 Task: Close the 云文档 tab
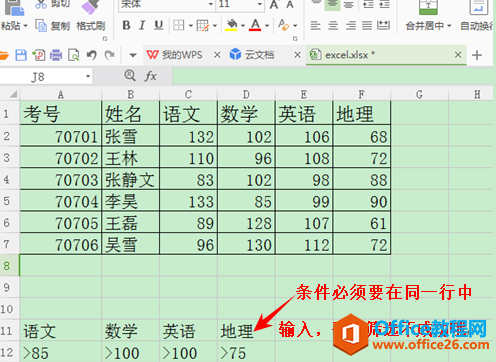tap(297, 55)
